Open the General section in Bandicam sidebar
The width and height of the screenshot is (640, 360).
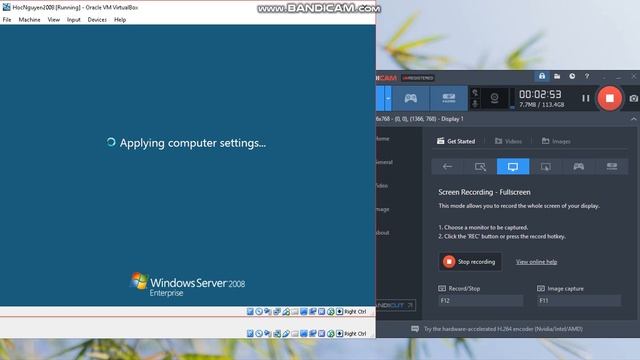(x=384, y=162)
